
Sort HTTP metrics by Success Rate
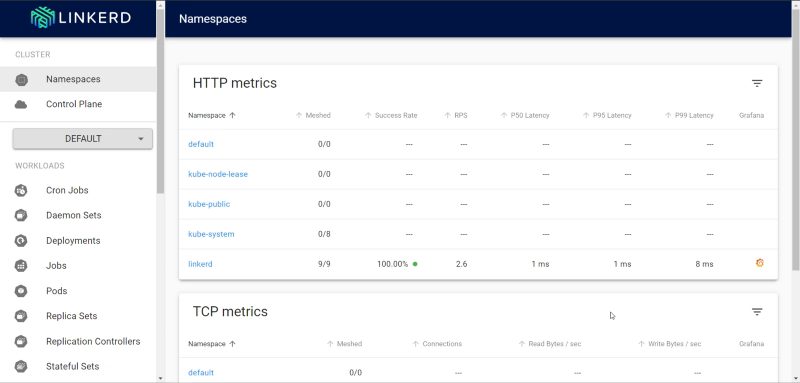point(391,115)
